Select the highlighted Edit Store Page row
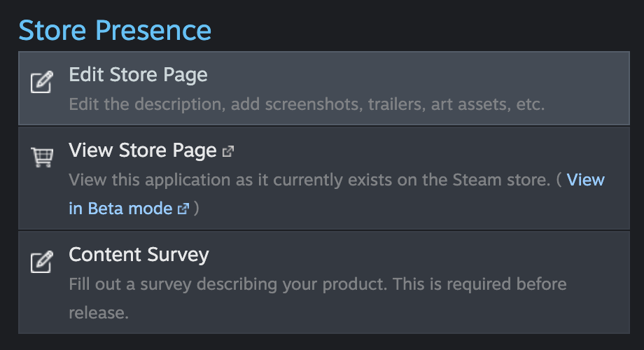This screenshot has width=644, height=350. (x=324, y=88)
